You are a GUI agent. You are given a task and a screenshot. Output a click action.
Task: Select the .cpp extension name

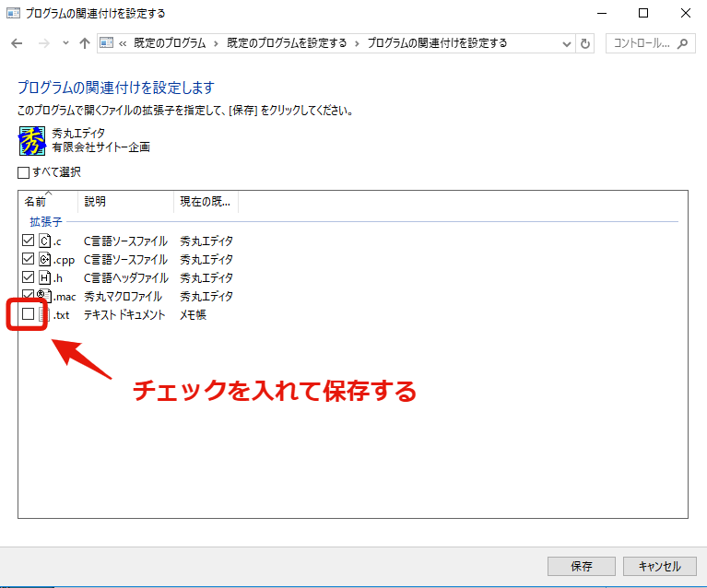click(x=64, y=260)
